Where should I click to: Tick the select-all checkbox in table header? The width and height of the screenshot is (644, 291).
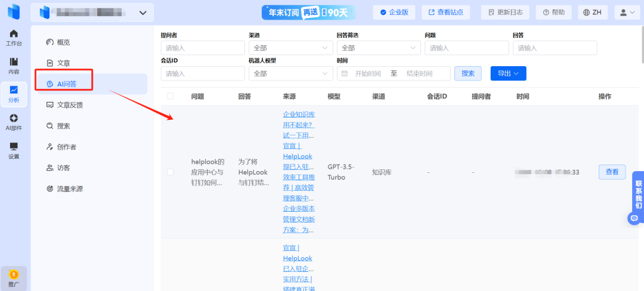click(x=170, y=97)
